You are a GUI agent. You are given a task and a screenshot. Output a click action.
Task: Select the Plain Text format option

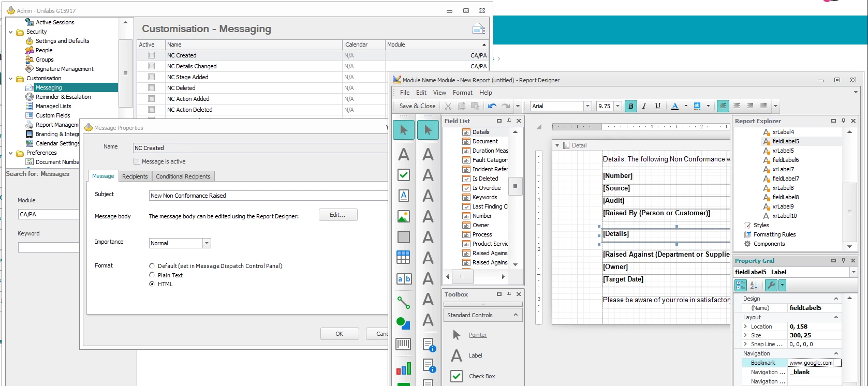click(x=152, y=275)
